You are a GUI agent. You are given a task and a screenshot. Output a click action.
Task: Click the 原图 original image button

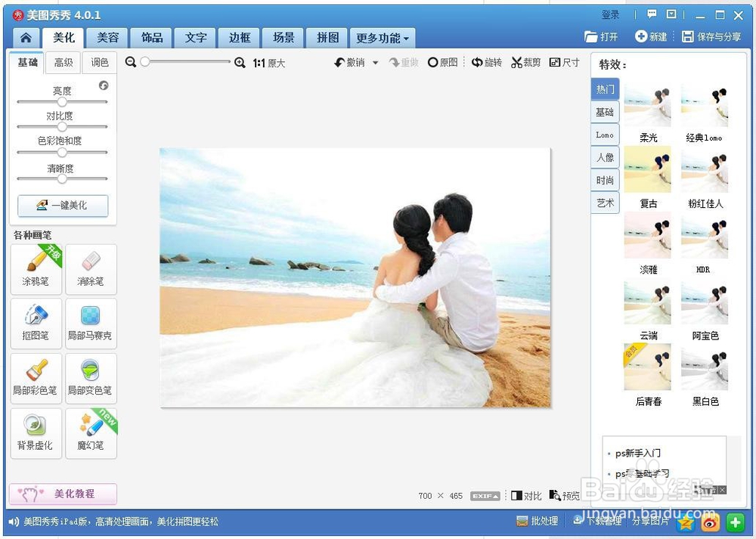point(442,62)
